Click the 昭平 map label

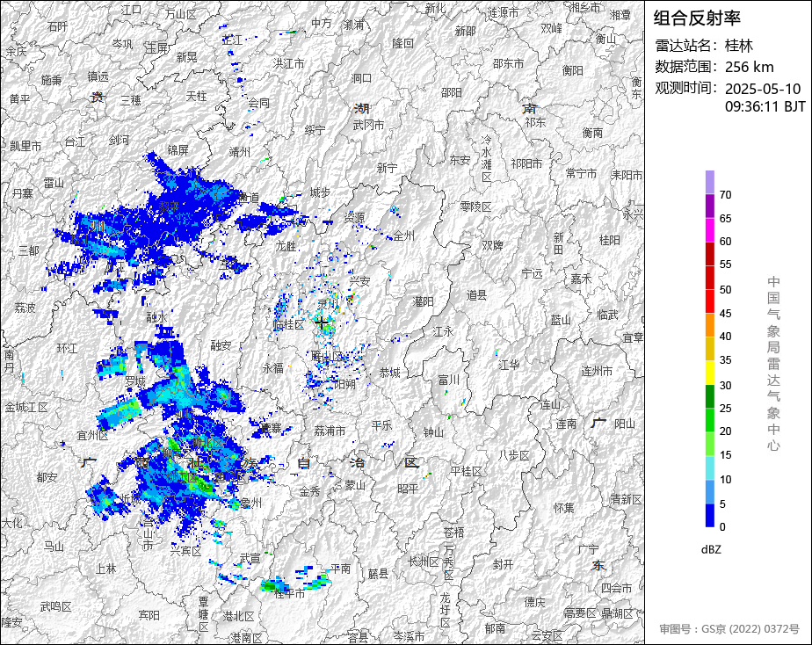point(408,489)
